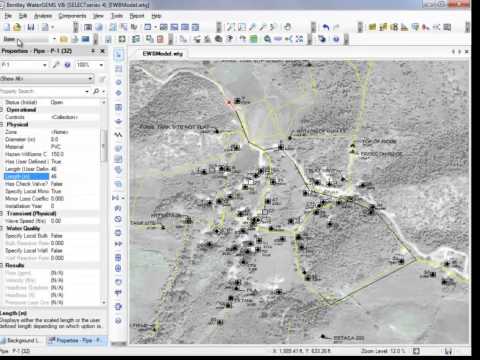
Task: Click the Print Preview toolbar icon
Action: click(45, 27)
